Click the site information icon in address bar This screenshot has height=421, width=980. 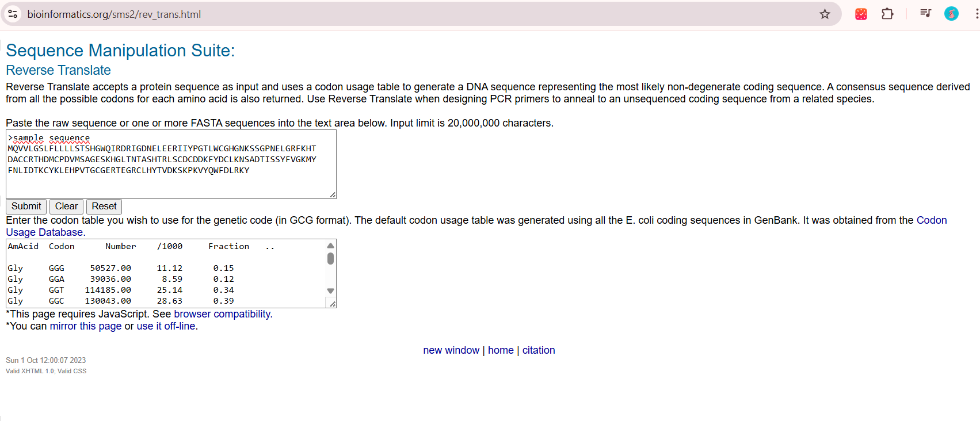[x=13, y=14]
